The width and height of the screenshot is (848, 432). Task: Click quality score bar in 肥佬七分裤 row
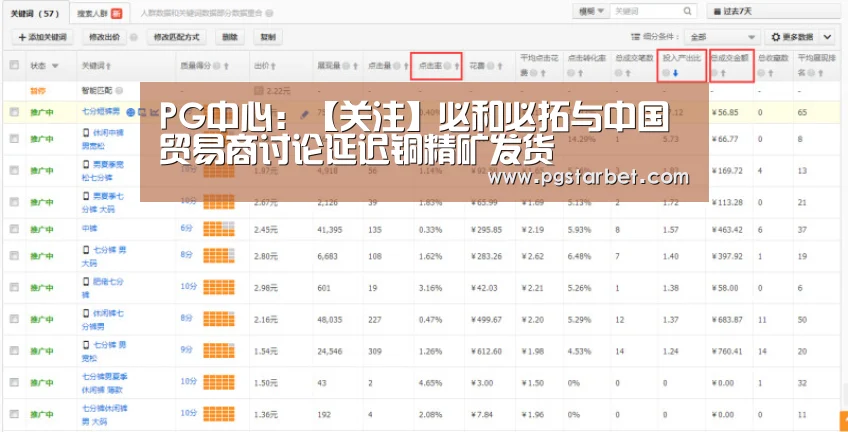coord(218,288)
